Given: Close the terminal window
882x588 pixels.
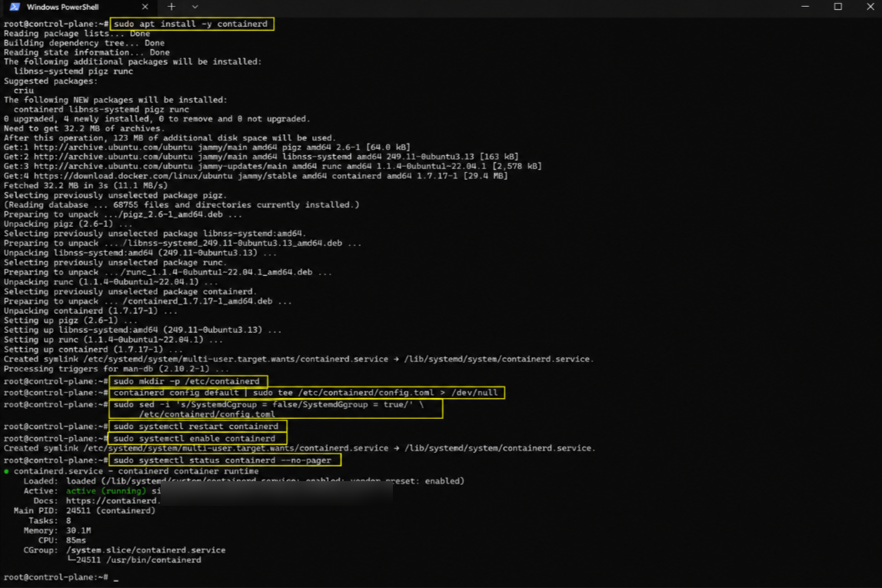Looking at the screenshot, I should (x=870, y=7).
